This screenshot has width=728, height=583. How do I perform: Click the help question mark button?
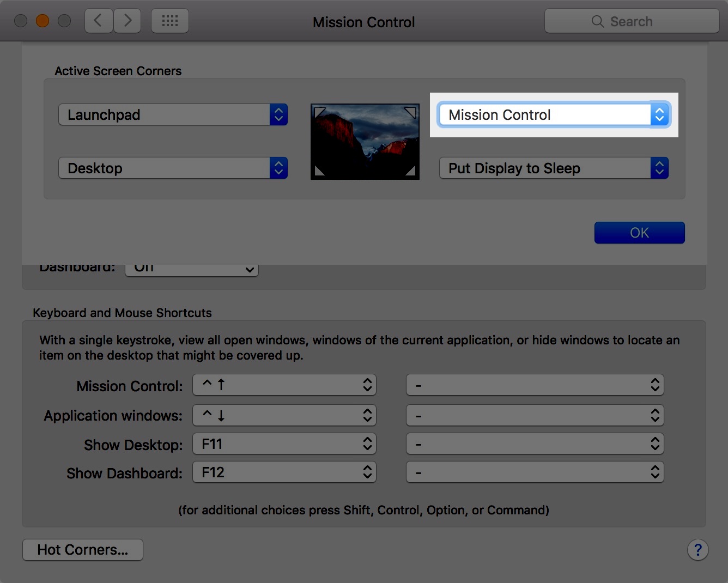pos(697,550)
